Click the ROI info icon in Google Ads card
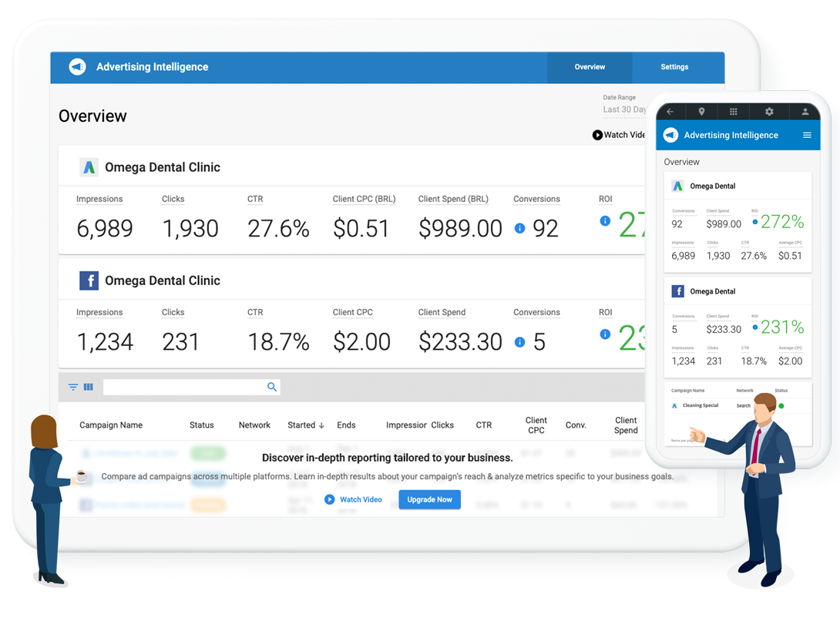Image resolution: width=840 pixels, height=618 pixels. (605, 220)
